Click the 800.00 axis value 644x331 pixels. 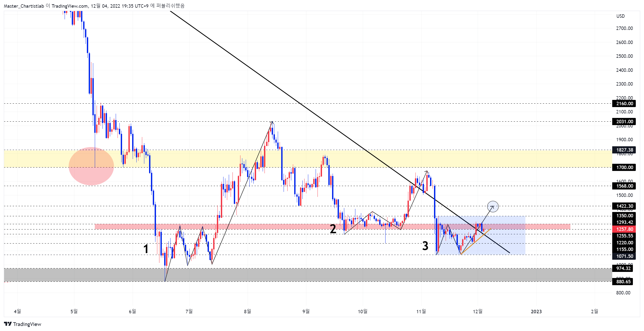tap(623, 293)
